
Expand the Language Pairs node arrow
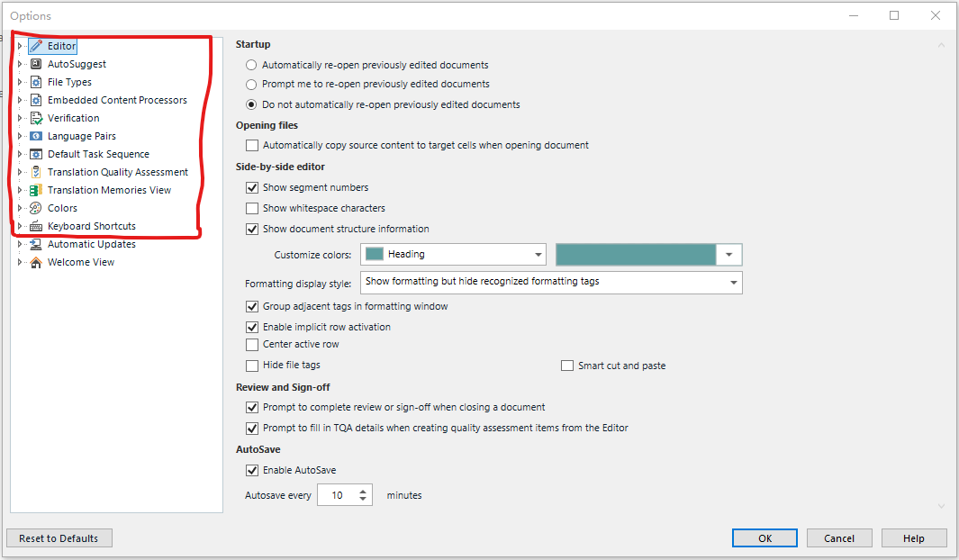pos(20,136)
